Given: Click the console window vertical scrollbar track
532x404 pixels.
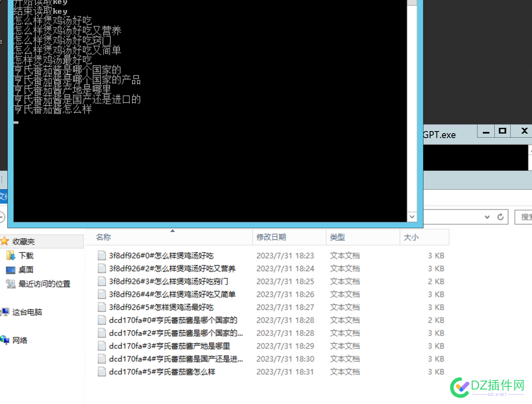Looking at the screenshot, I should (x=412, y=109).
